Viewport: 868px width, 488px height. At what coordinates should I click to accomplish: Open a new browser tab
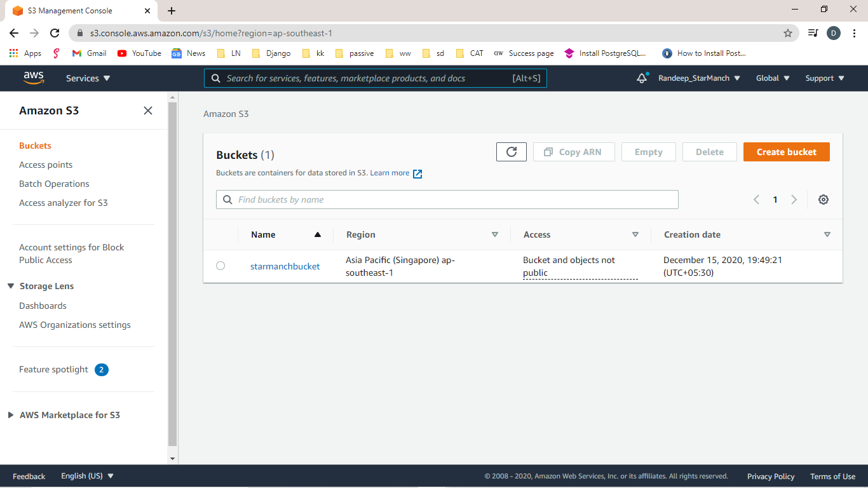pyautogui.click(x=172, y=11)
